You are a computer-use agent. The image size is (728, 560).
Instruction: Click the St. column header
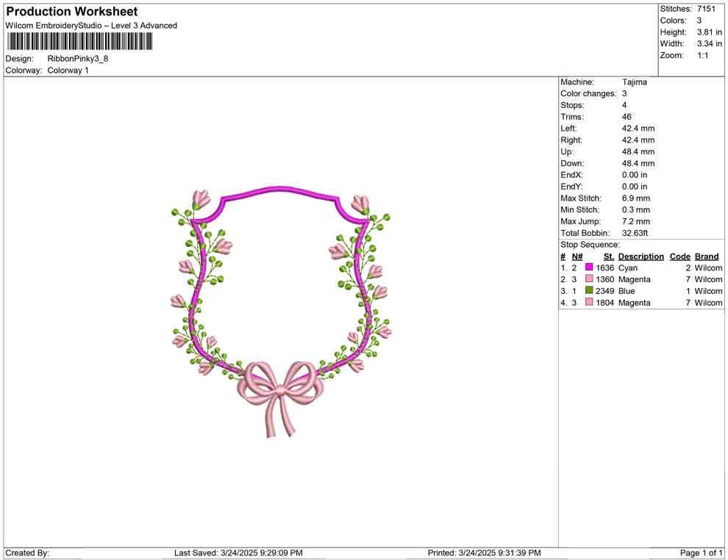(x=607, y=256)
